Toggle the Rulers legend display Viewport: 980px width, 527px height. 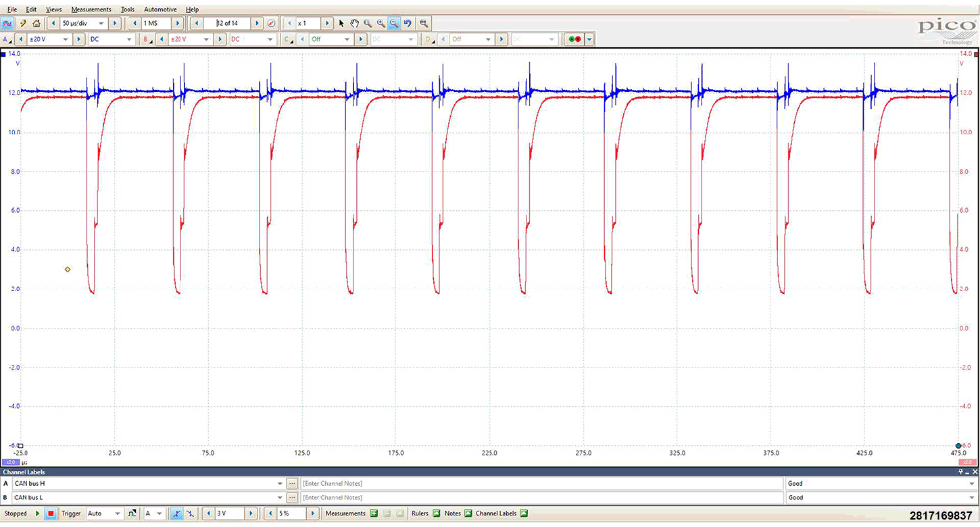(436, 513)
